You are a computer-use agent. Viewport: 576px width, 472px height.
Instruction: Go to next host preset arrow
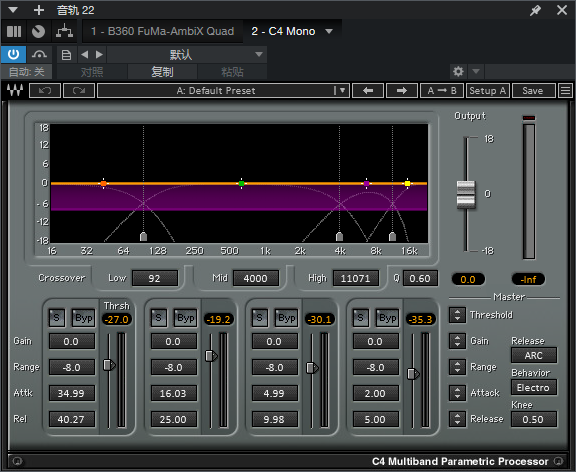pyautogui.click(x=99, y=55)
